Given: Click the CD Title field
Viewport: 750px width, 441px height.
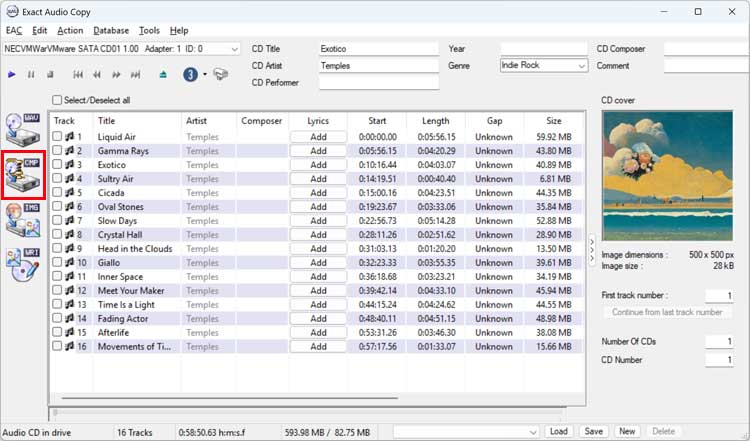Looking at the screenshot, I should [x=379, y=49].
